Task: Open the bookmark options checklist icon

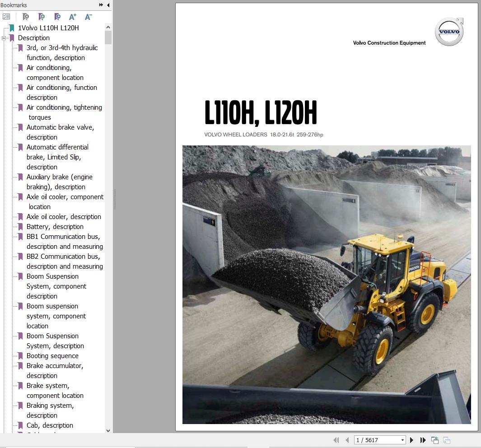Action: tap(6, 17)
